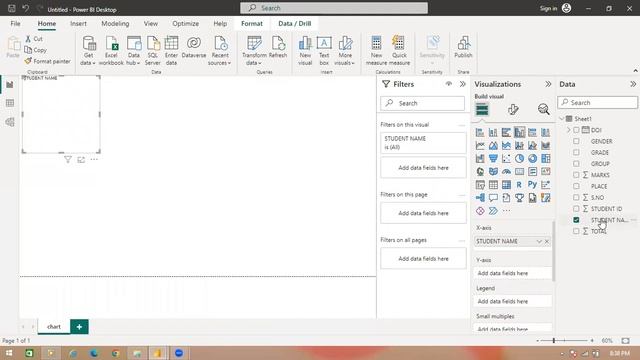The image size is (640, 360).
Task: Click Transform data in ribbon
Action: (x=254, y=51)
